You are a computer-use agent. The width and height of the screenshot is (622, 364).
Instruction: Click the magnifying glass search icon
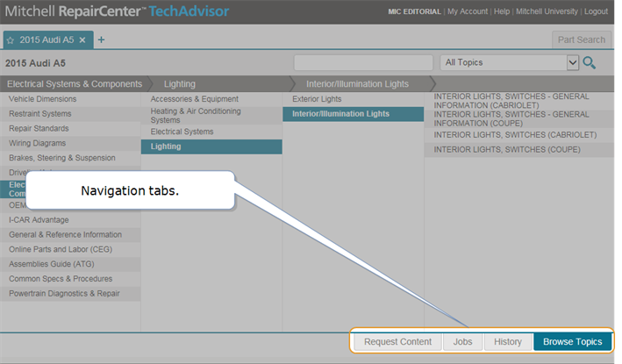click(x=589, y=62)
